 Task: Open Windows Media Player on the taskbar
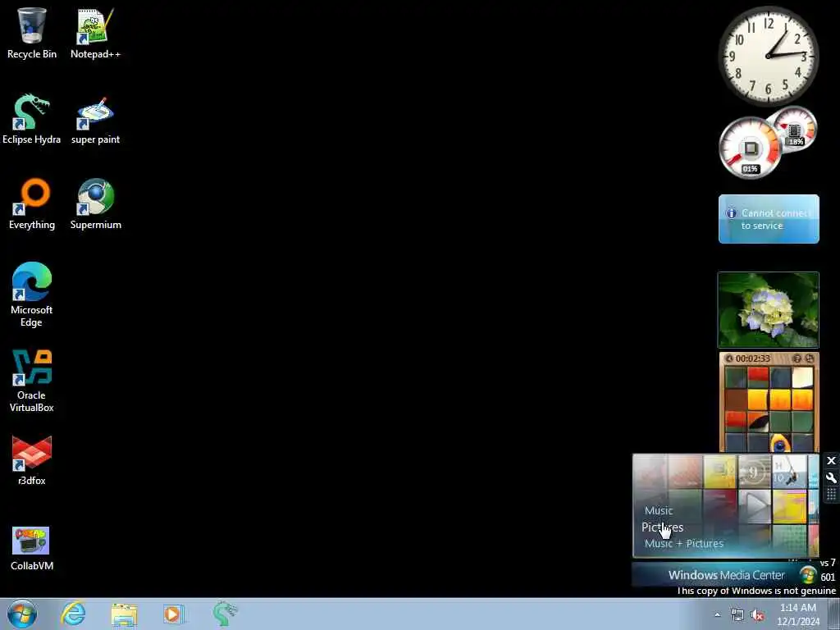(x=172, y=614)
